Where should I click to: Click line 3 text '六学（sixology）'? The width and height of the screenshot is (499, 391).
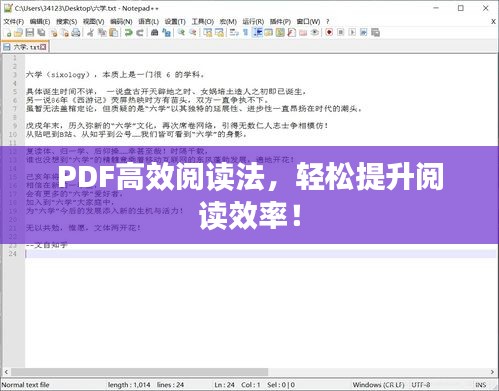[58, 75]
